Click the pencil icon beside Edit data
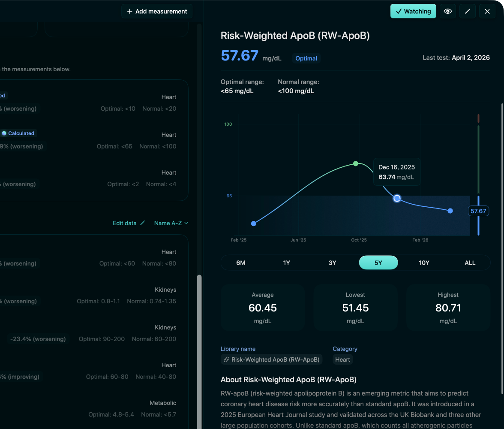Screen dimensions: 504x429 click(x=142, y=223)
